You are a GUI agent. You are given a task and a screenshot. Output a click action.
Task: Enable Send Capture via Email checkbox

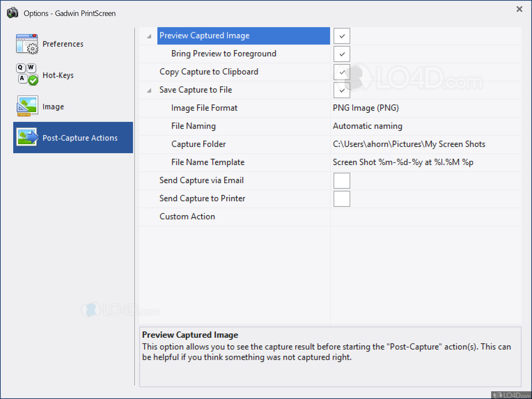tap(342, 181)
